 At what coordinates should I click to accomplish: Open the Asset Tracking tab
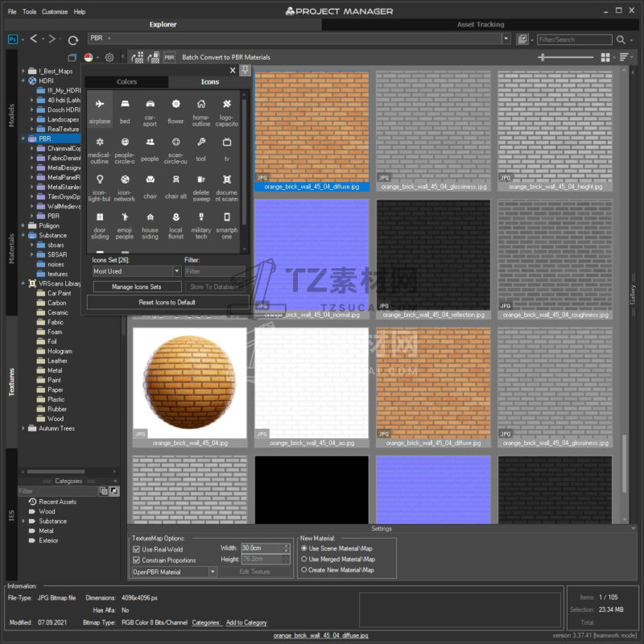481,24
